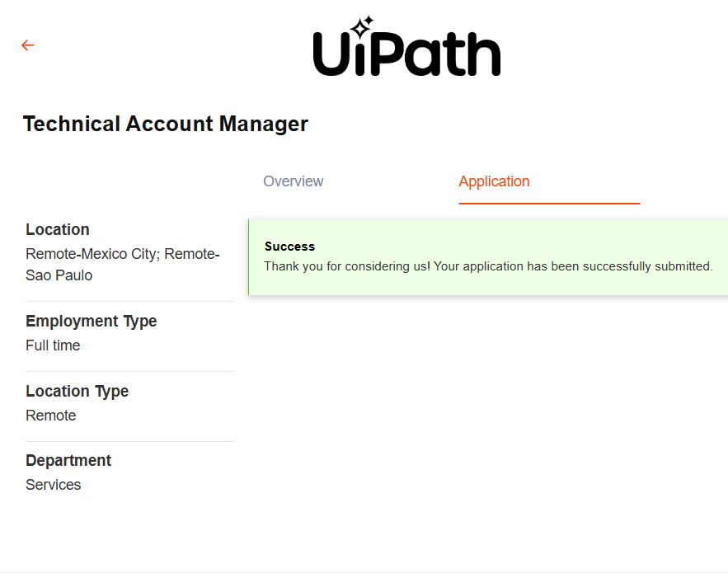Image resolution: width=728 pixels, height=578 pixels.
Task: Click the Location label in the sidebar
Action: (x=58, y=229)
